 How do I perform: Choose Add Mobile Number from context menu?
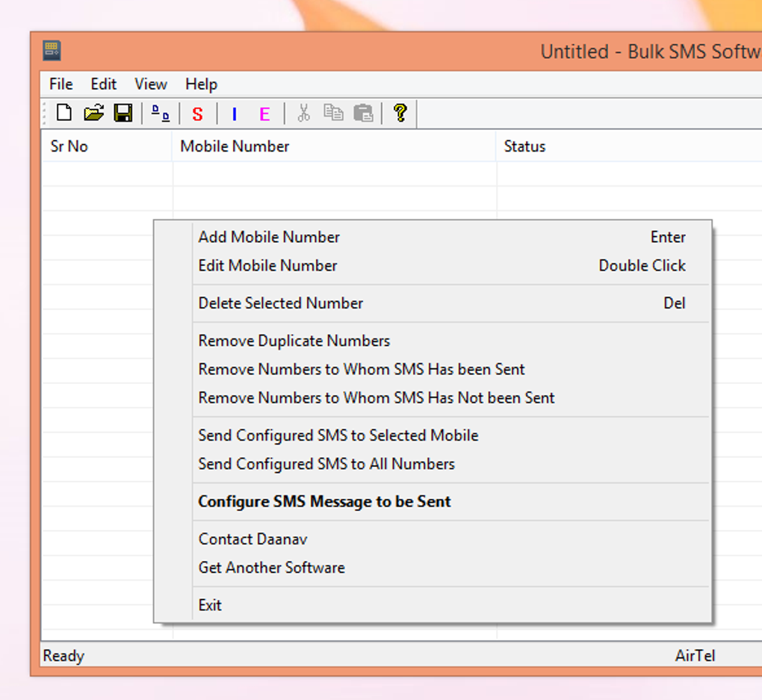(269, 238)
